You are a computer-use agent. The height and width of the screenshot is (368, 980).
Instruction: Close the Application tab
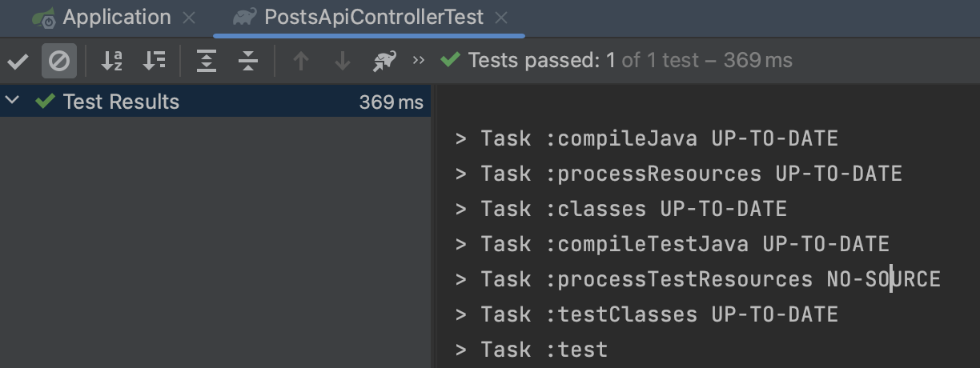[x=189, y=18]
